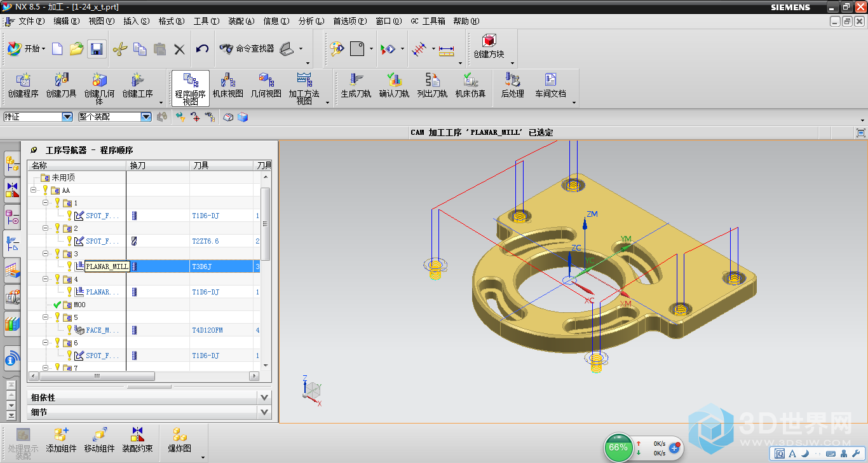
Task: Open the 命令查找器 command finder
Action: click(x=246, y=48)
